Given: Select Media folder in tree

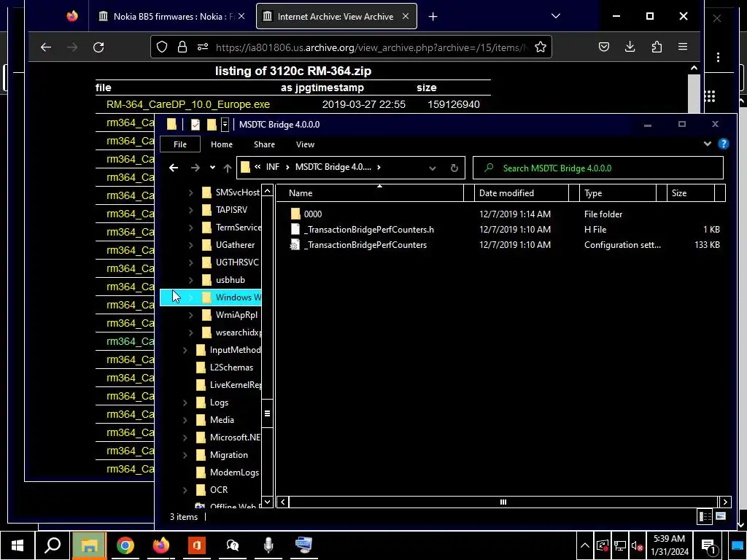Looking at the screenshot, I should click(222, 420).
